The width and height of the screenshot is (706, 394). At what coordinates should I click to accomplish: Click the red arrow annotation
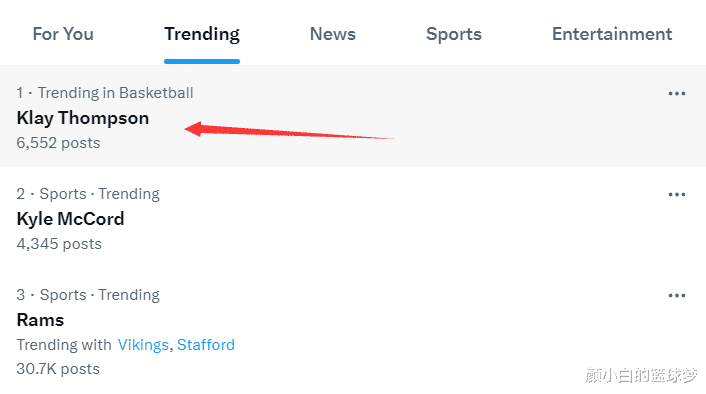point(289,131)
